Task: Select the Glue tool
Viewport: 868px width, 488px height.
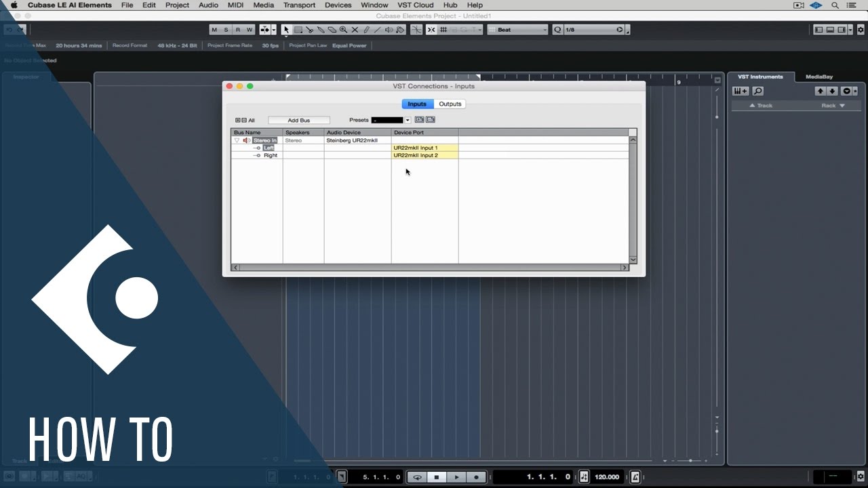Action: pyautogui.click(x=321, y=30)
